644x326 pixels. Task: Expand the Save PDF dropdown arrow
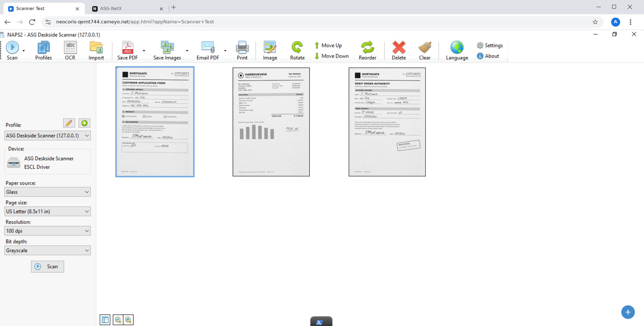click(144, 51)
